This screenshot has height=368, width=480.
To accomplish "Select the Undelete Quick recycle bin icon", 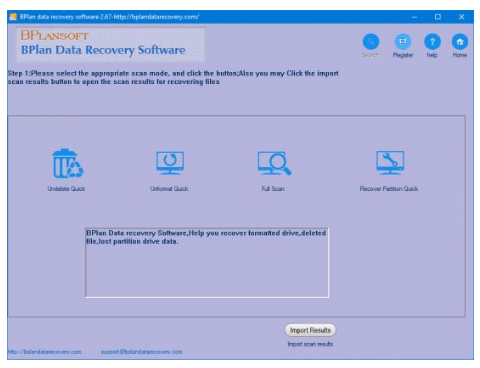I will coord(67,164).
